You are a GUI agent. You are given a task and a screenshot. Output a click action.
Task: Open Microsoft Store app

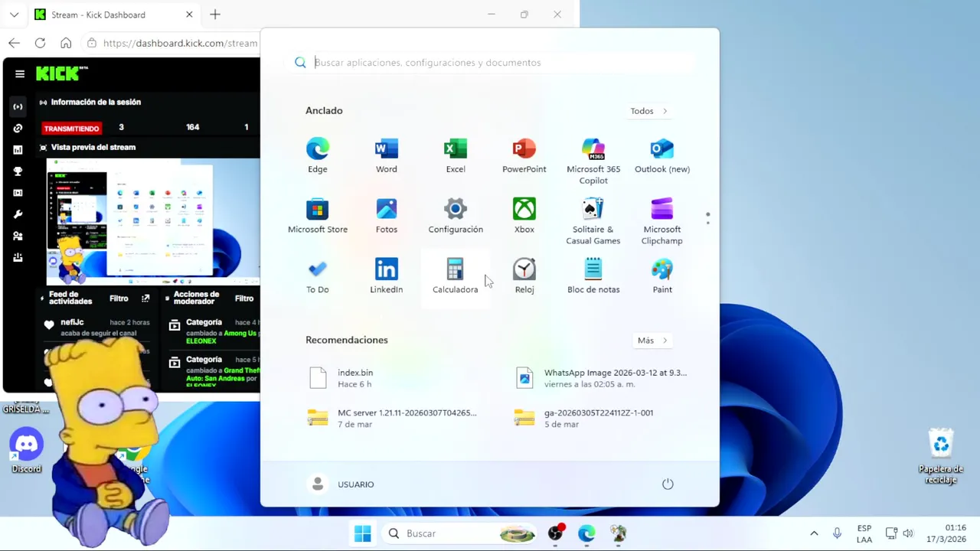click(x=317, y=216)
